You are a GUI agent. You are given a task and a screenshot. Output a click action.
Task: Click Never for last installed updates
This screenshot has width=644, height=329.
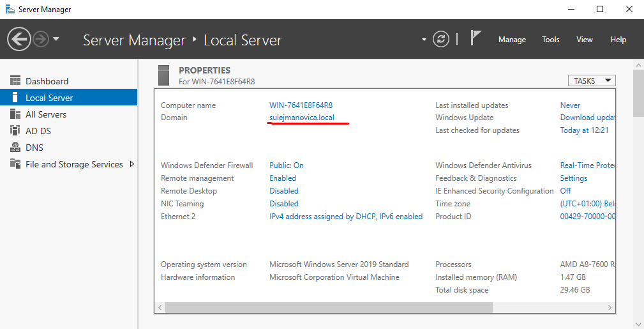[x=570, y=105]
